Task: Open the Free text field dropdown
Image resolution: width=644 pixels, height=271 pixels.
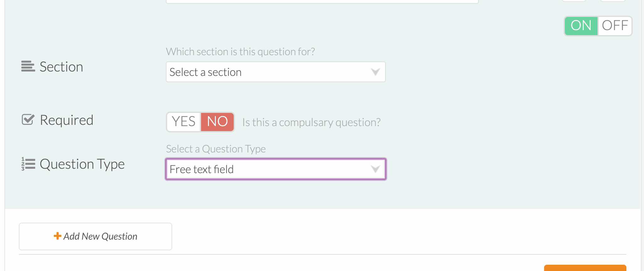Action: pos(276,169)
